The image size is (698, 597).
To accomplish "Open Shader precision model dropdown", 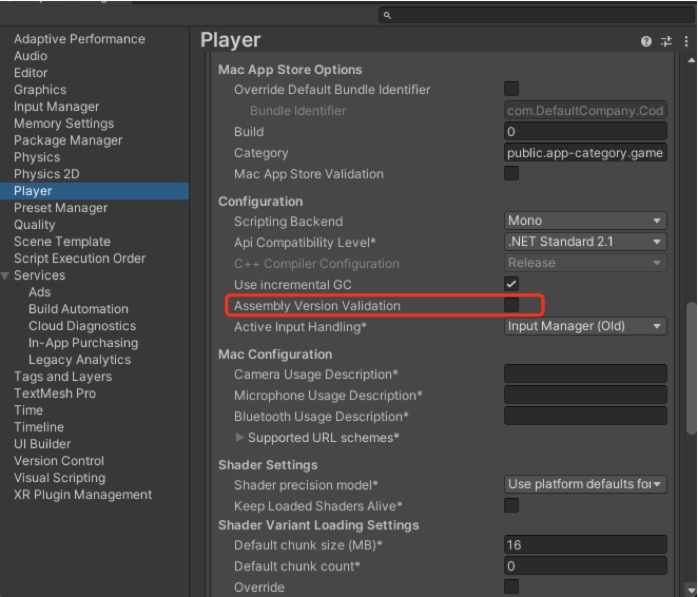I will [x=585, y=485].
